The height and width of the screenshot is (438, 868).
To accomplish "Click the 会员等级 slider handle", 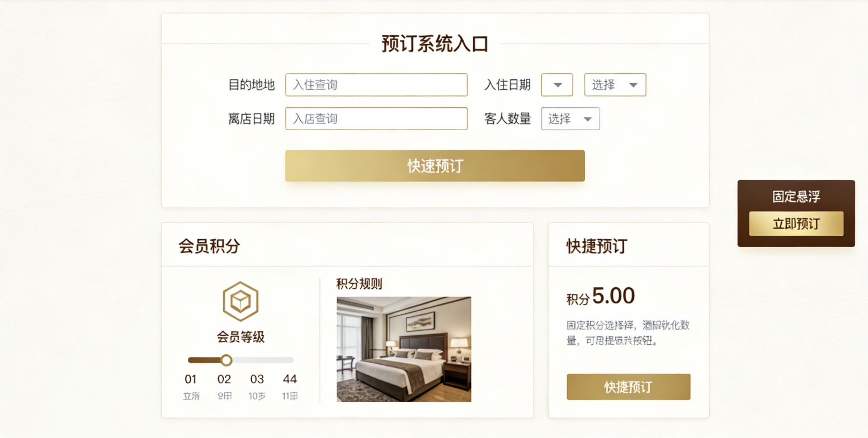I will [226, 360].
